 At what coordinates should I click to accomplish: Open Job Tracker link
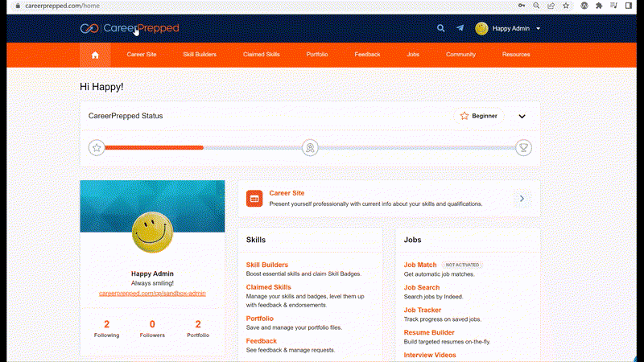(422, 310)
